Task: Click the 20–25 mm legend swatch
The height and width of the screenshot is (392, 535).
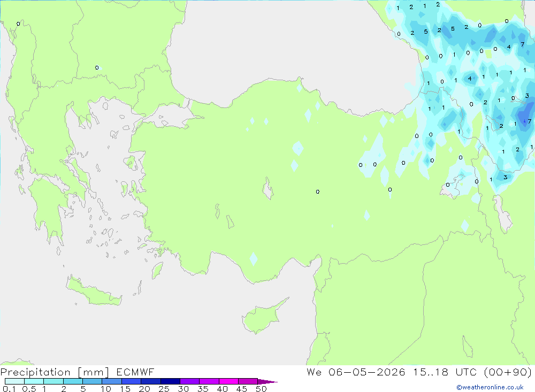Action: point(151,381)
